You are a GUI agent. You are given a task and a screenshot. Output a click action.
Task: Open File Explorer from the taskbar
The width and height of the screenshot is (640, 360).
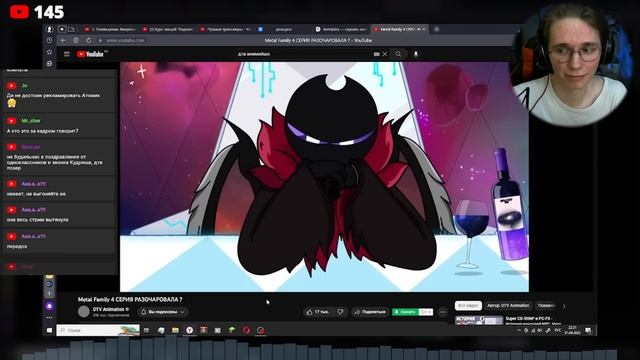(x=175, y=330)
